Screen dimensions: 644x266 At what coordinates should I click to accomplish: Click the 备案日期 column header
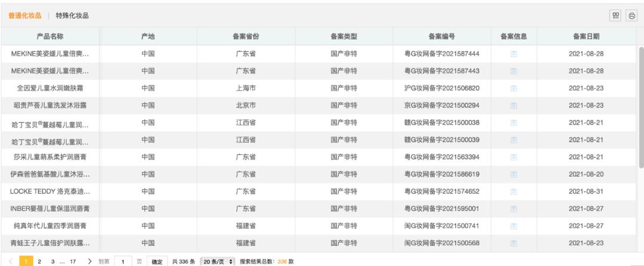586,36
